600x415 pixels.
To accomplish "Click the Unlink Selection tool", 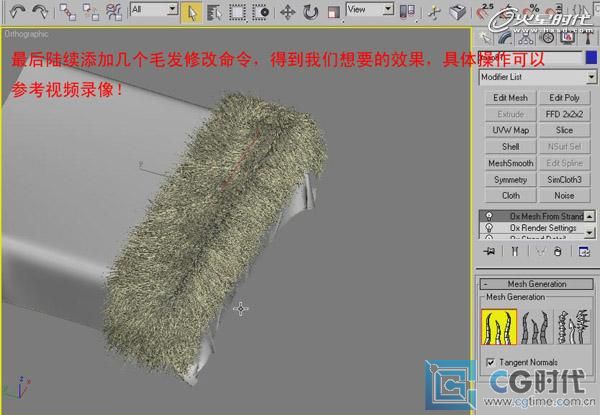I will (91, 12).
